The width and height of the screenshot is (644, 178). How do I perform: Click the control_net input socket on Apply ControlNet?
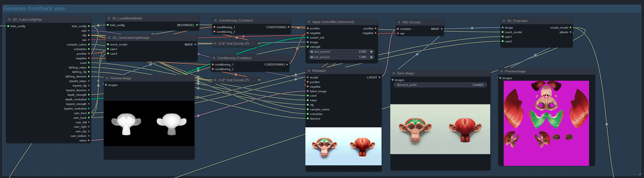click(x=308, y=38)
